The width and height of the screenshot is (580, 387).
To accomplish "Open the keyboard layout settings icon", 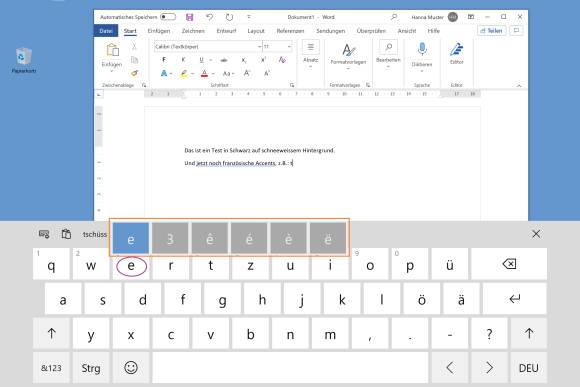I will [44, 234].
